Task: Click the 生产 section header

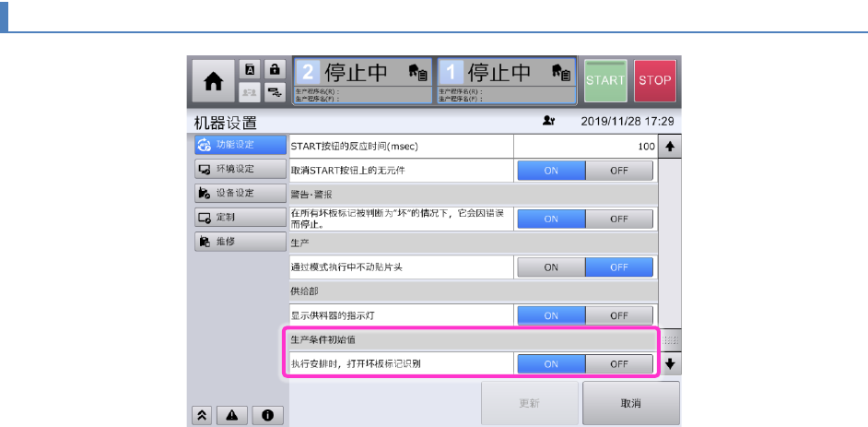Action: [474, 243]
